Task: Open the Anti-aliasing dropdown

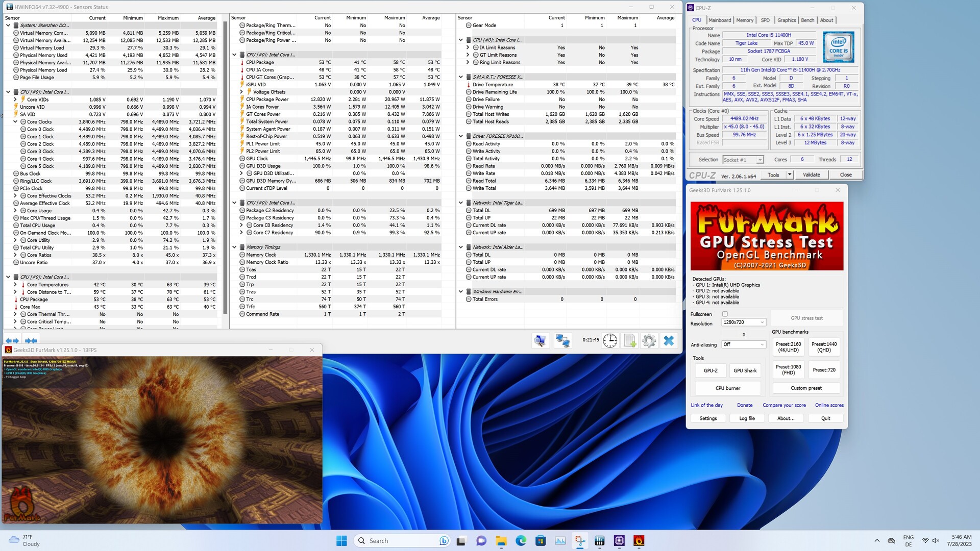Action: [744, 345]
